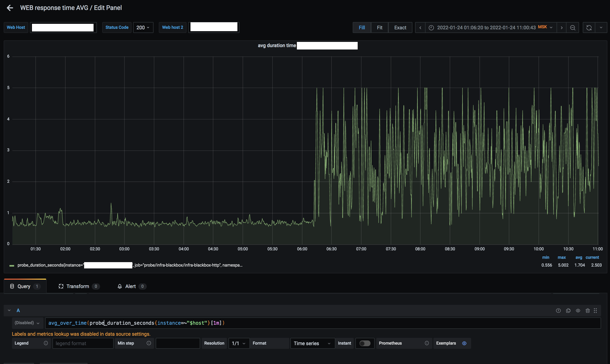Image resolution: width=610 pixels, height=364 pixels.
Task: Click the avg duration time panel title
Action: pyautogui.click(x=277, y=45)
